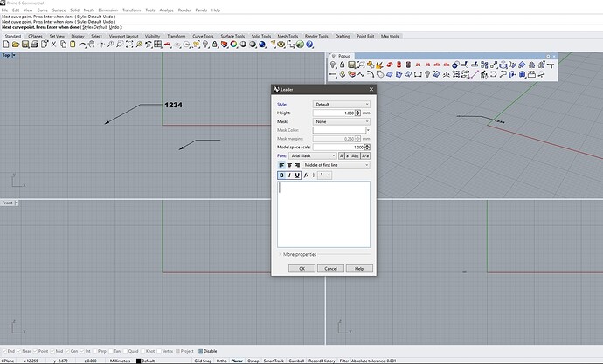Screen dimensions: 603x364
Task: Set text alignment to center
Action: (x=289, y=165)
